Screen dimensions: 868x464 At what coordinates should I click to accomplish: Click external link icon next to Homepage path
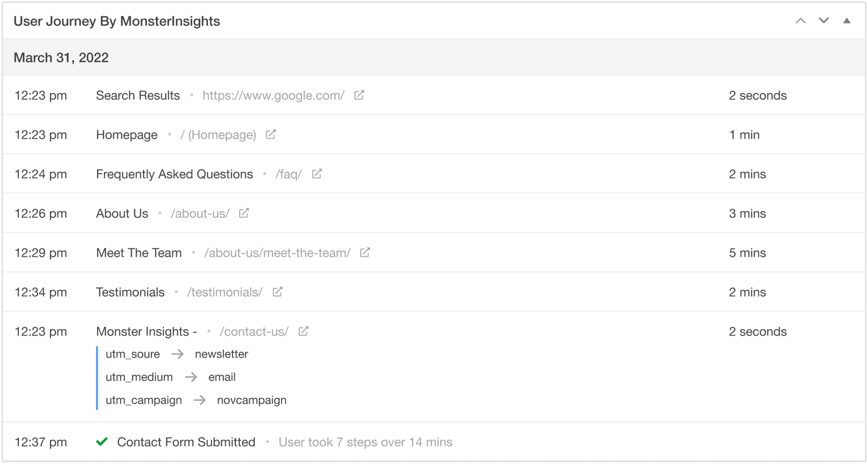click(x=271, y=134)
